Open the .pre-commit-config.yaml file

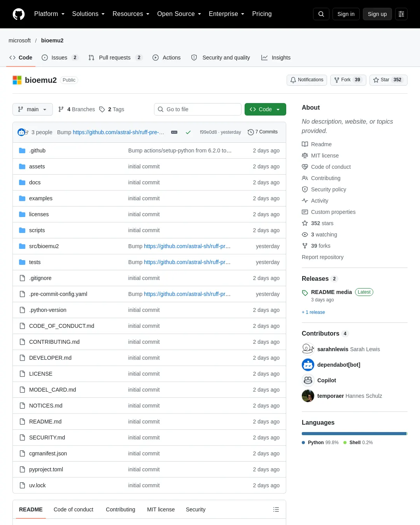pos(58,294)
